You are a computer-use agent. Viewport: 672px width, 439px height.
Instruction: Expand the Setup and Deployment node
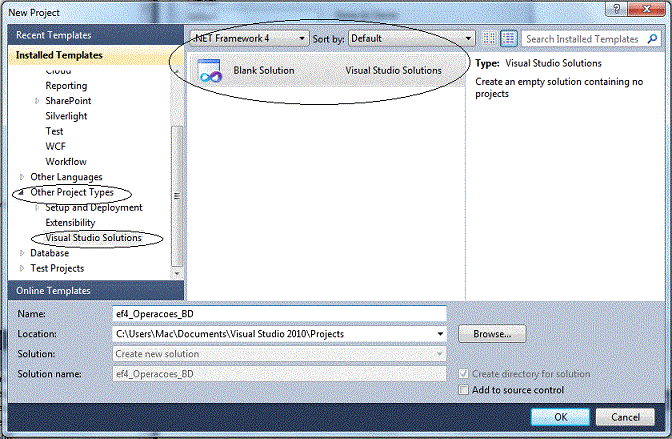(37, 207)
